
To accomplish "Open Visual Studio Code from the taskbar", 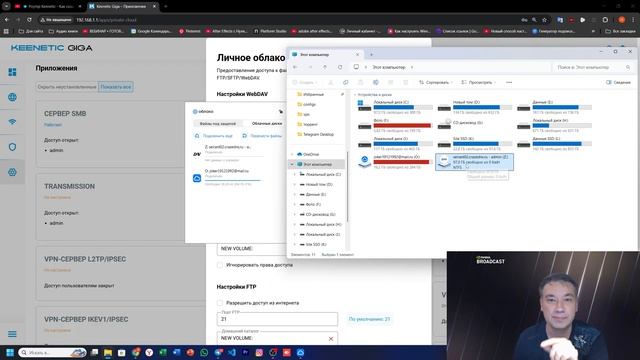I will [x=232, y=352].
